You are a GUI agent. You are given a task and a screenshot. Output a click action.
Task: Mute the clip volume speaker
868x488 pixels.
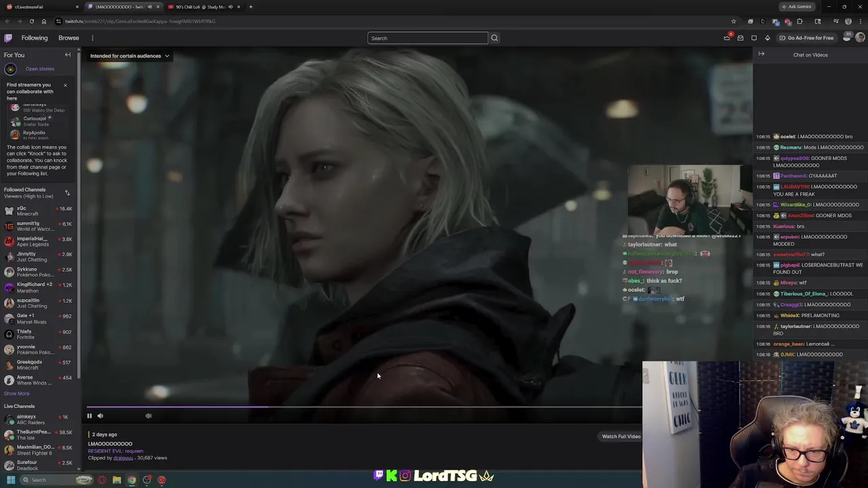100,416
